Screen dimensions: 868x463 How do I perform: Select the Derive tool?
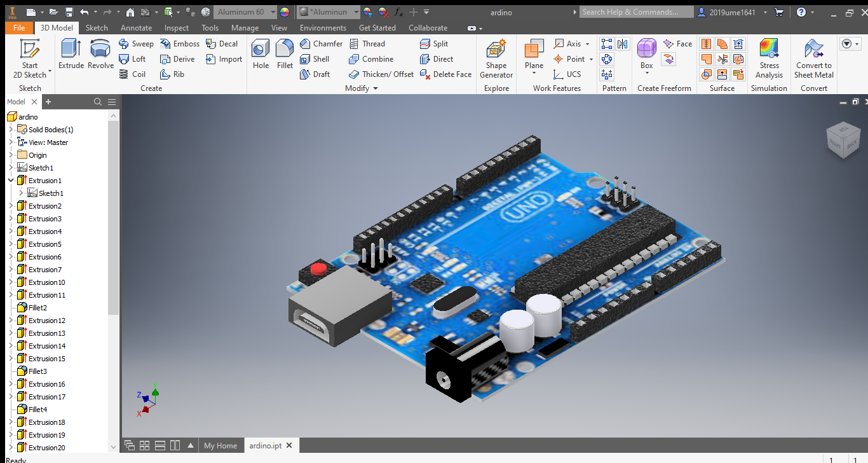(x=177, y=59)
